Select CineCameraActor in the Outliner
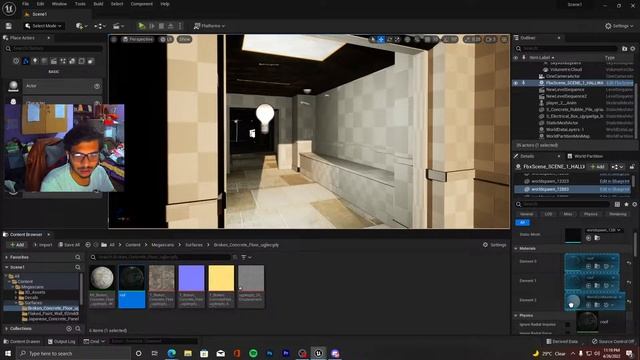 tap(562, 76)
